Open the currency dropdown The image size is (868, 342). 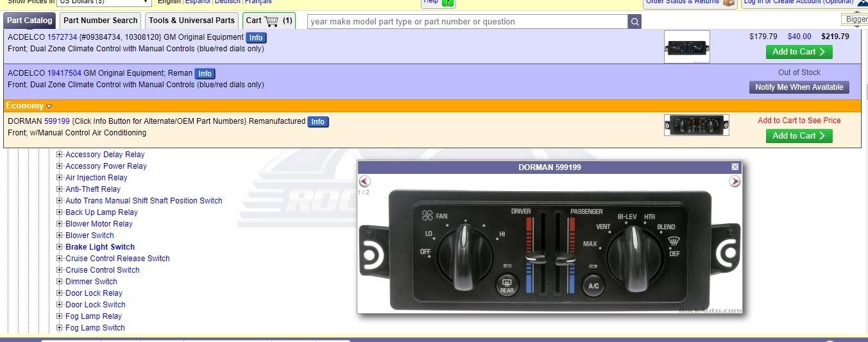pyautogui.click(x=104, y=2)
